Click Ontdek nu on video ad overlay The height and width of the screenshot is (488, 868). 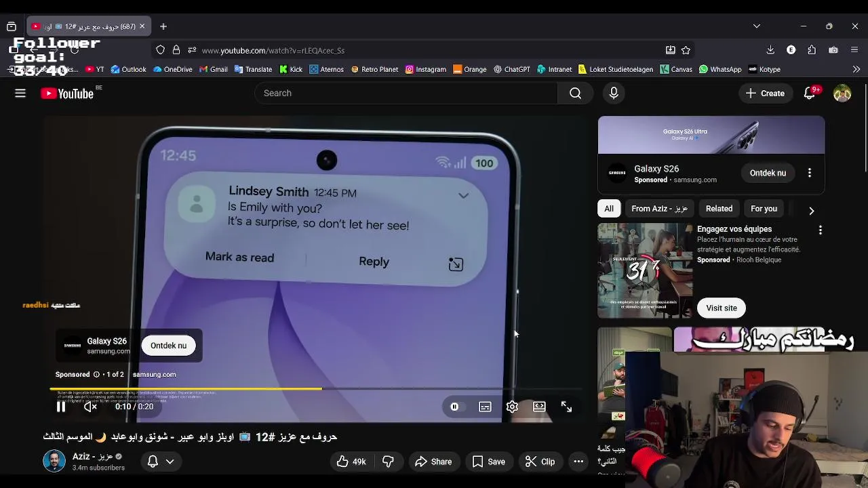(168, 346)
